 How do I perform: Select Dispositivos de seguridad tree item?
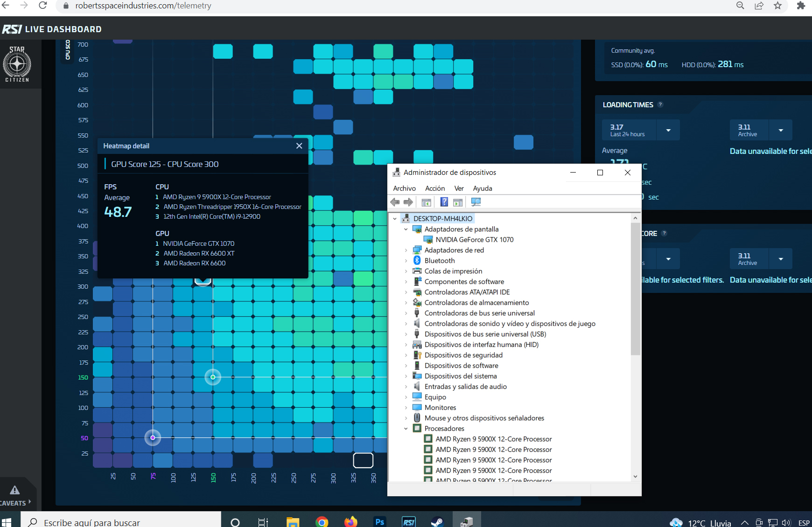(463, 355)
